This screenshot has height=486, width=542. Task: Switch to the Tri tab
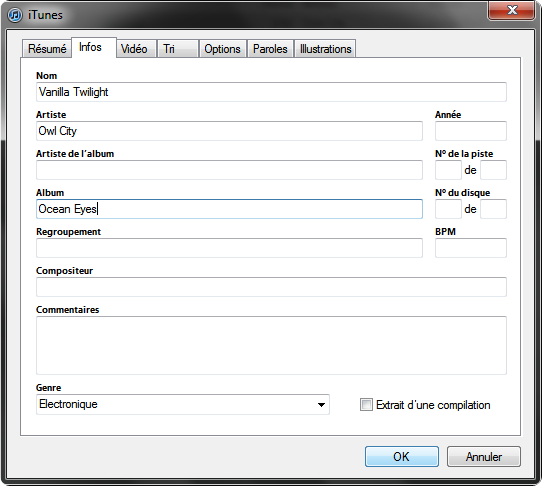pos(178,49)
